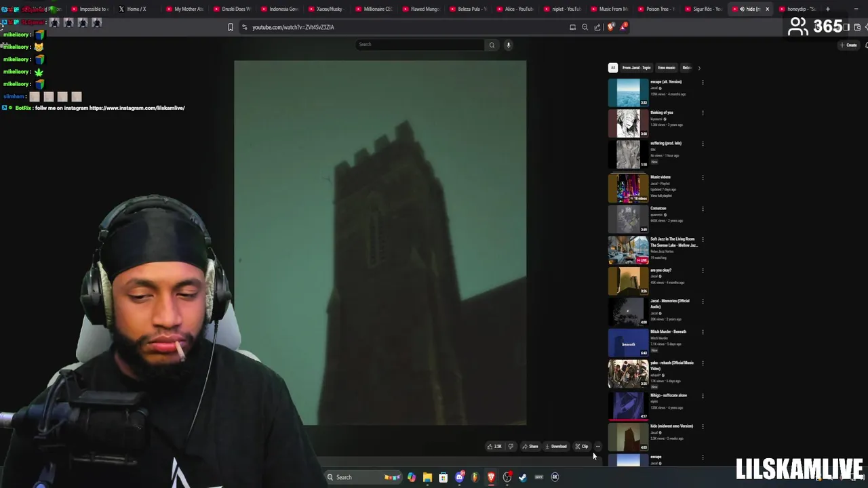Click the zoom magnifier in address bar

click(585, 27)
